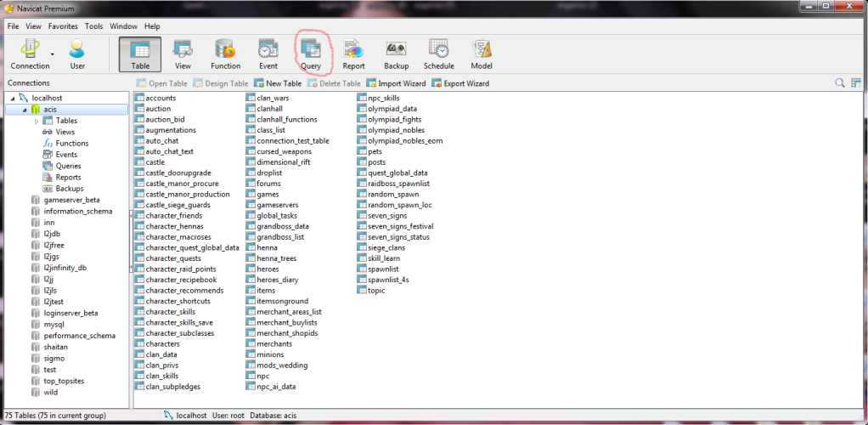The image size is (868, 425).
Task: Switch to the View objects toolbar icon
Action: [183, 53]
